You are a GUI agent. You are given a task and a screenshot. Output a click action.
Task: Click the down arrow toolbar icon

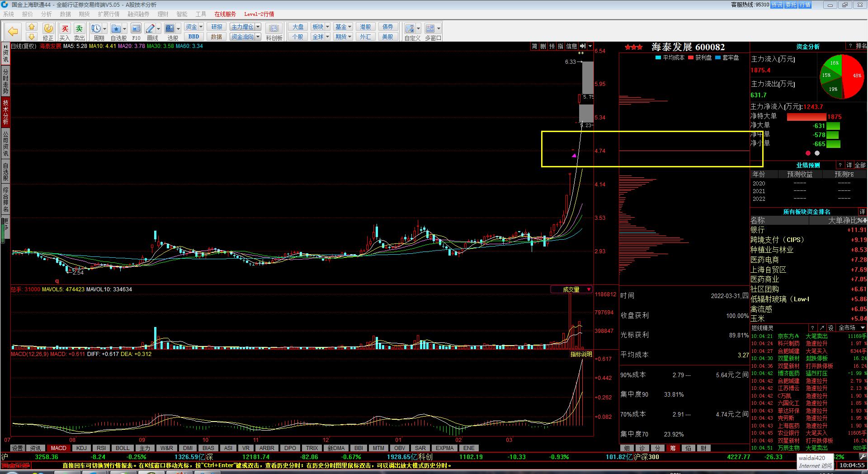coord(31,37)
